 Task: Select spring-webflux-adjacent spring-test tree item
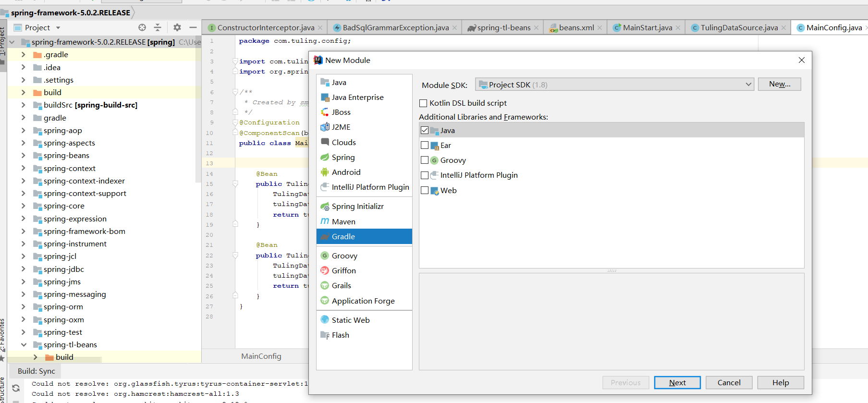[x=63, y=332]
